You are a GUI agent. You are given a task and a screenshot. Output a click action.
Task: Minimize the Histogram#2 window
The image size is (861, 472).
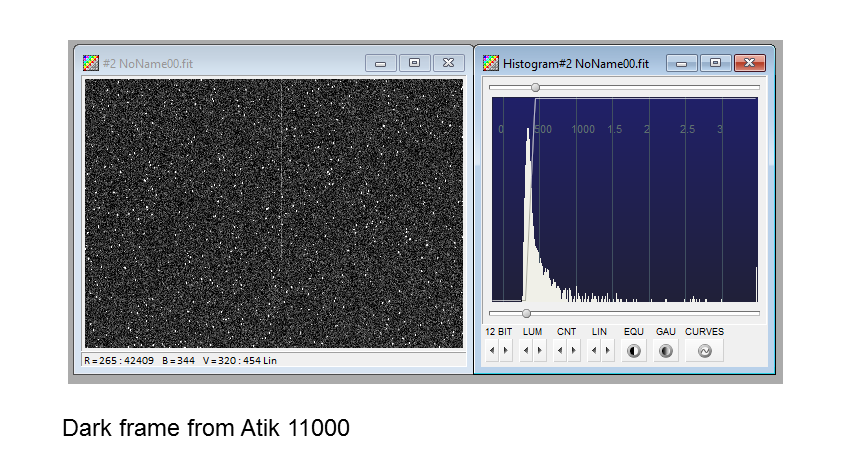pyautogui.click(x=681, y=63)
